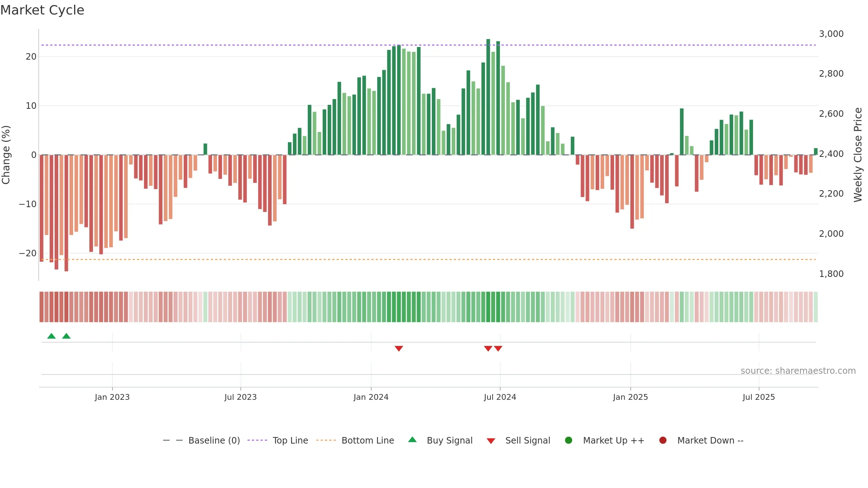Screen dimensions: 868x488
Task: Click the Change (%) axis title
Action: coord(6,155)
